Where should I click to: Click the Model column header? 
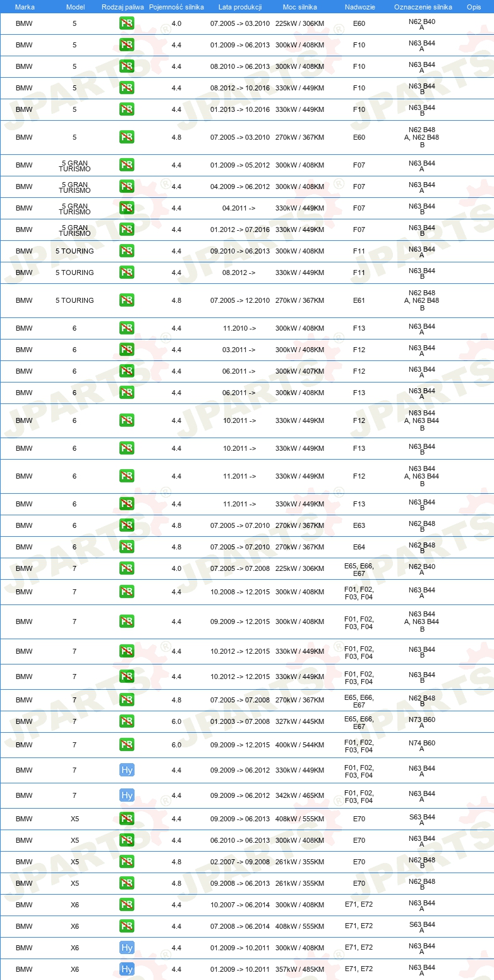75,6
